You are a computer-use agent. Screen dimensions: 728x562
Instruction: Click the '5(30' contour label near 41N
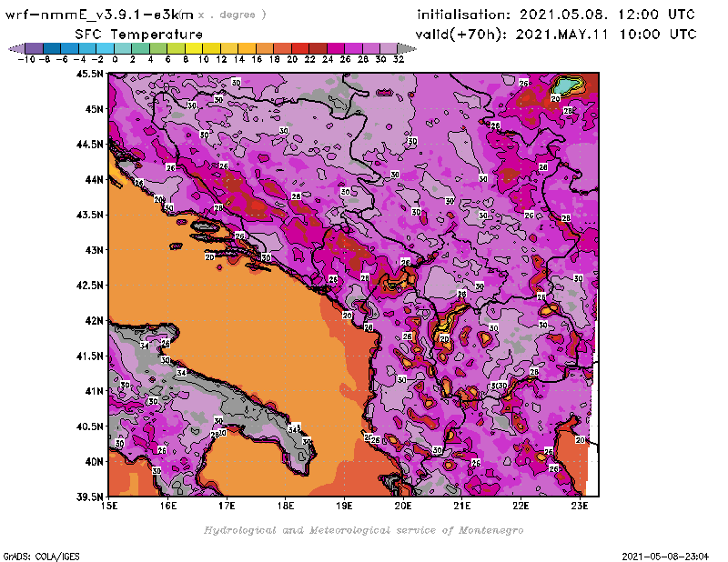pyautogui.click(x=499, y=386)
